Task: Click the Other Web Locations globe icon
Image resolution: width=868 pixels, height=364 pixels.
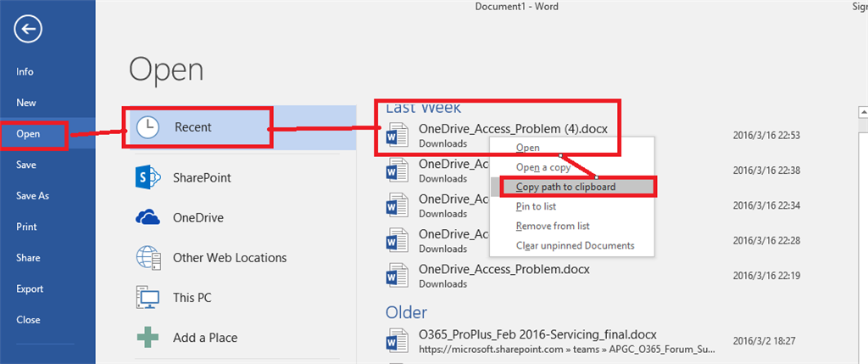Action: [148, 258]
